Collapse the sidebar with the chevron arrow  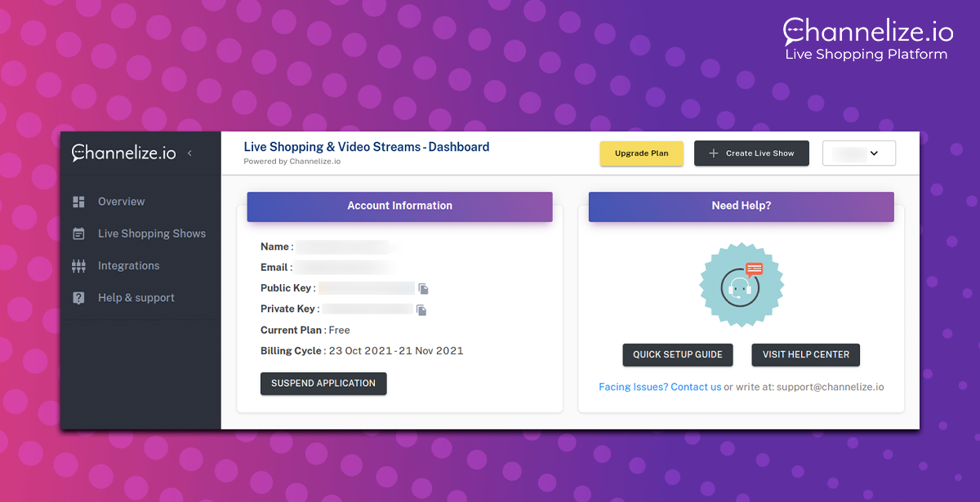click(189, 153)
